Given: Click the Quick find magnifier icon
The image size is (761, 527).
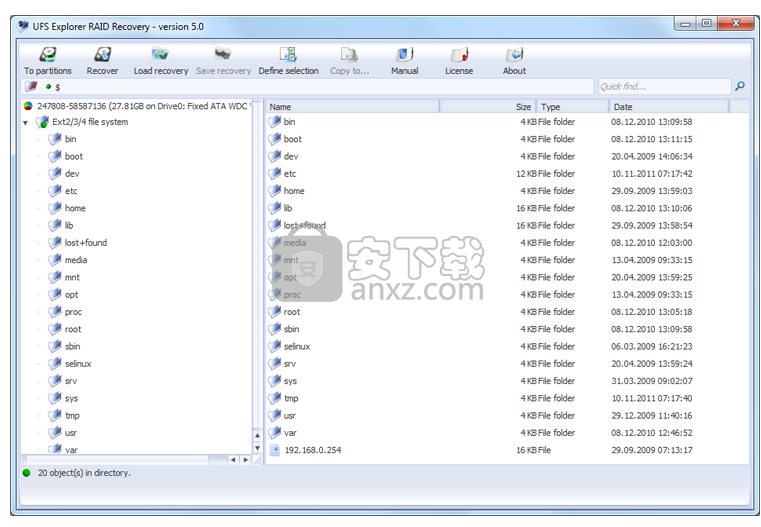Looking at the screenshot, I should (x=740, y=86).
